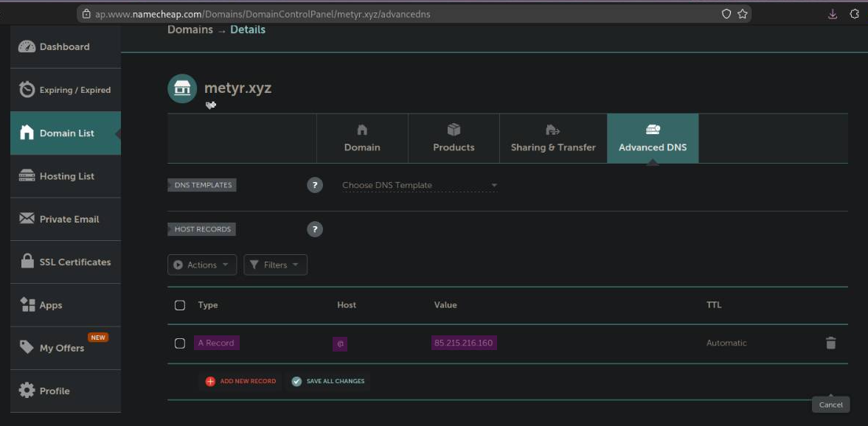Click the My Offers tag icon
868x426 pixels.
coord(27,347)
